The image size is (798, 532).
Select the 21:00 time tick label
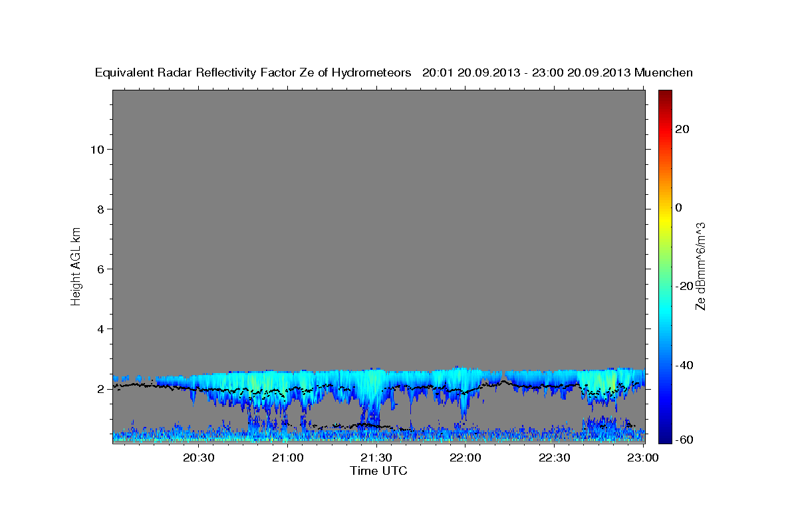(x=287, y=458)
